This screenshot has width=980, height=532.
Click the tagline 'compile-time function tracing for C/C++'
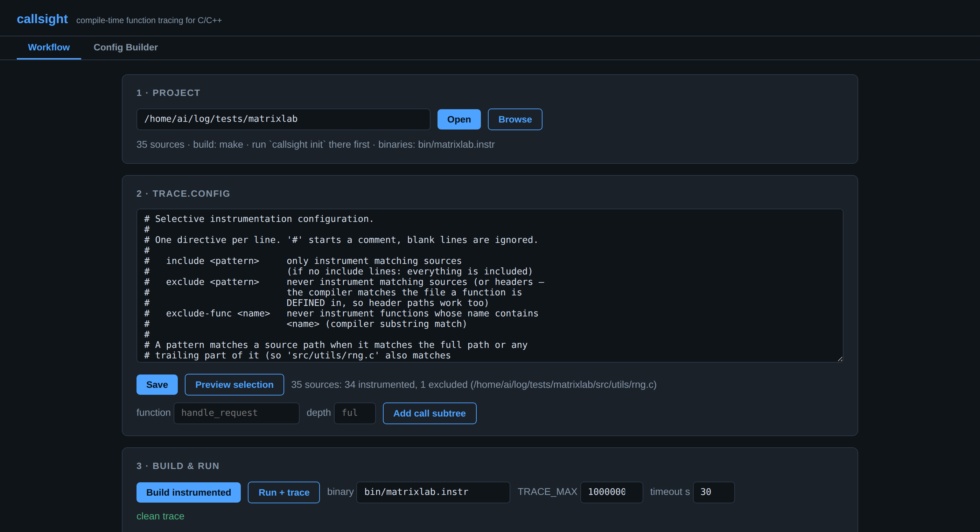coord(149,20)
